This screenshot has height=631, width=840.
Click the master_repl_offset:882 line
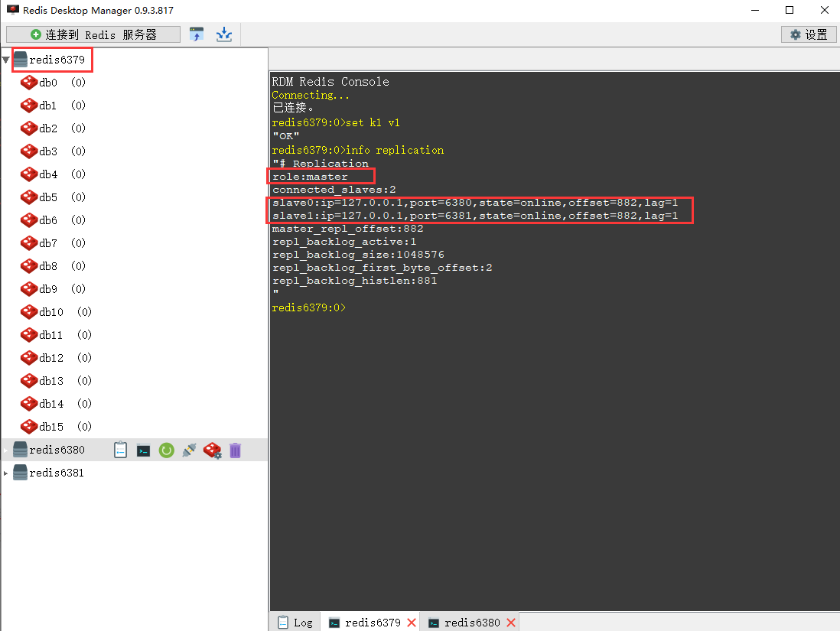[x=347, y=229]
